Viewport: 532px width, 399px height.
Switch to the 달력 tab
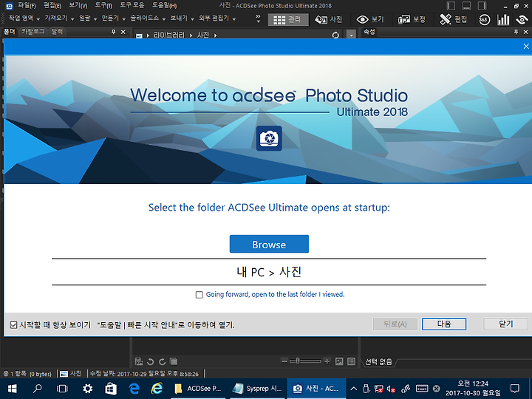coord(57,32)
